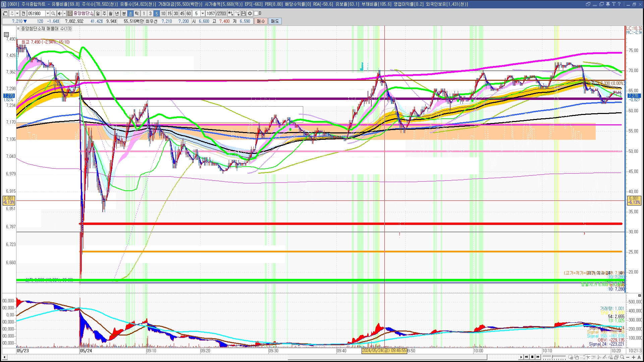This screenshot has height=362, width=644.
Task: Open dropdown next to speaker icon
Action: click(64, 13)
